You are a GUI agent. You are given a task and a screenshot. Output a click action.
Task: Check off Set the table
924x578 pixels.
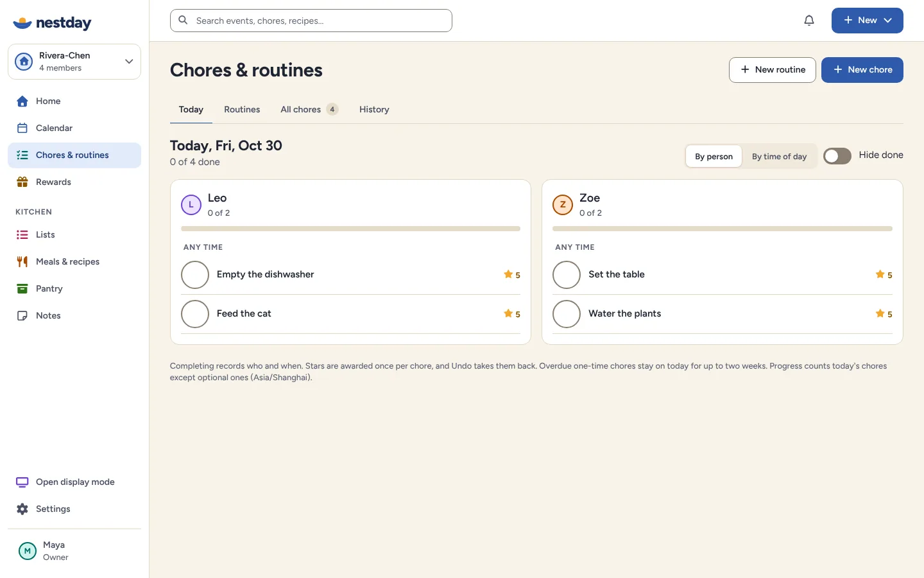[567, 275]
